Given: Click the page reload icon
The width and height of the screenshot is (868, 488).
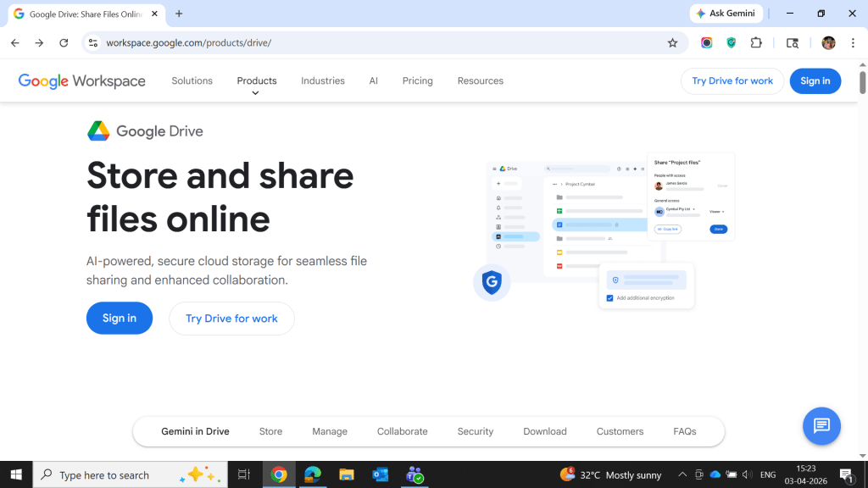Looking at the screenshot, I should (64, 42).
